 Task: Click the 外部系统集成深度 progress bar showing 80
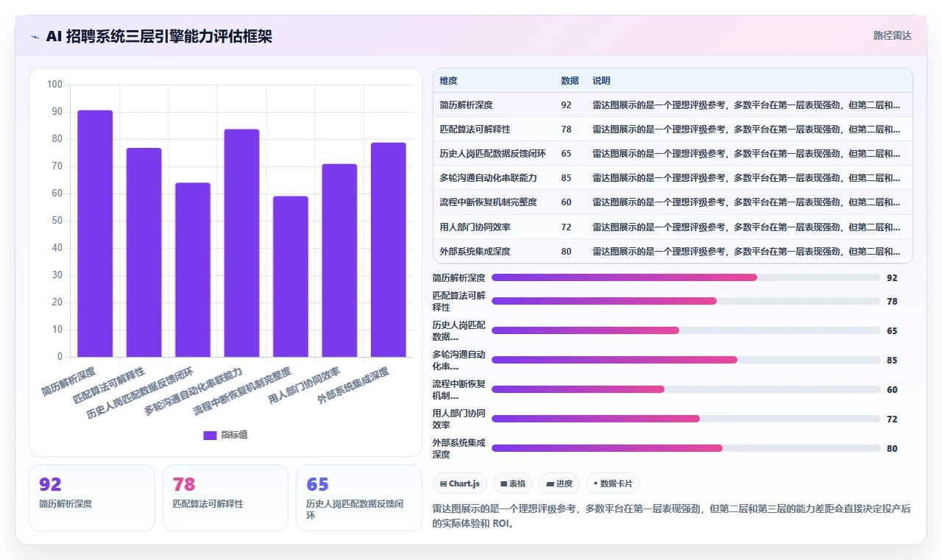[686, 448]
